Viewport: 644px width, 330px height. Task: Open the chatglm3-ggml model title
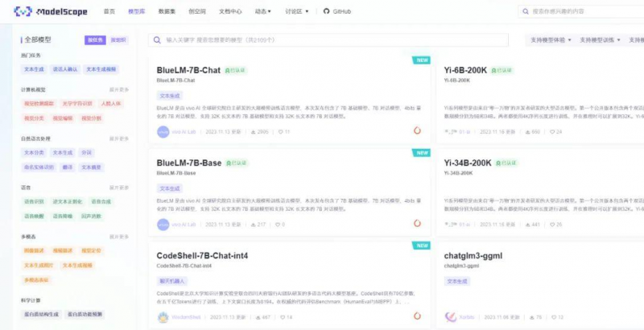(x=473, y=256)
